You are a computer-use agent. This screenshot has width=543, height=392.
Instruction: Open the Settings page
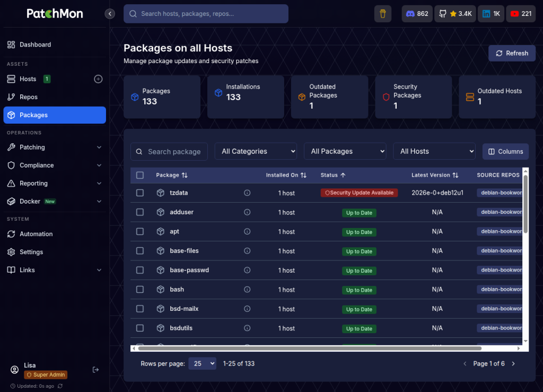[x=55, y=252]
